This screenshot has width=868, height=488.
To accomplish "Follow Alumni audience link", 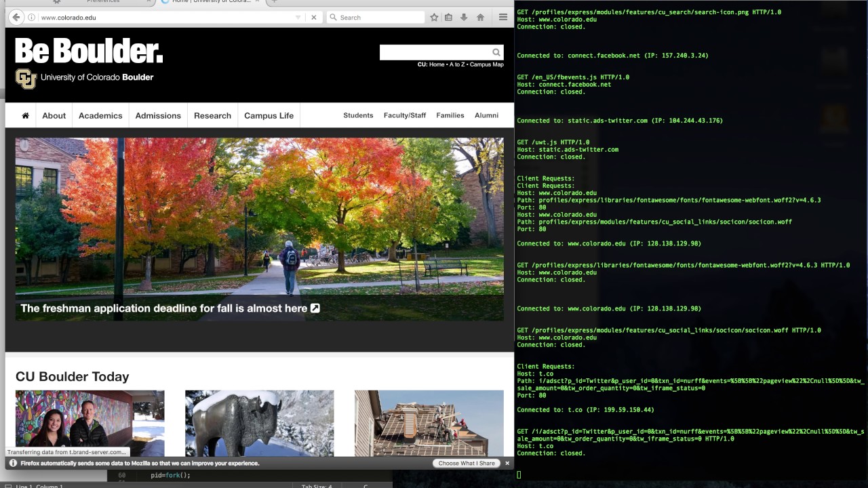I will (x=486, y=115).
